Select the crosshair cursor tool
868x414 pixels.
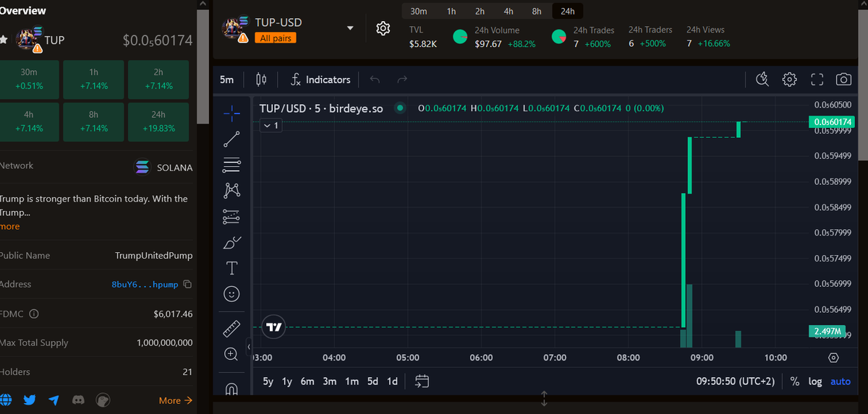231,112
